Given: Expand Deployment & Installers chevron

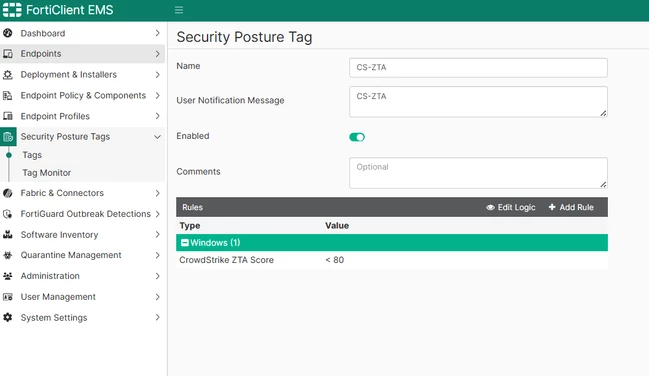Looking at the screenshot, I should (157, 75).
